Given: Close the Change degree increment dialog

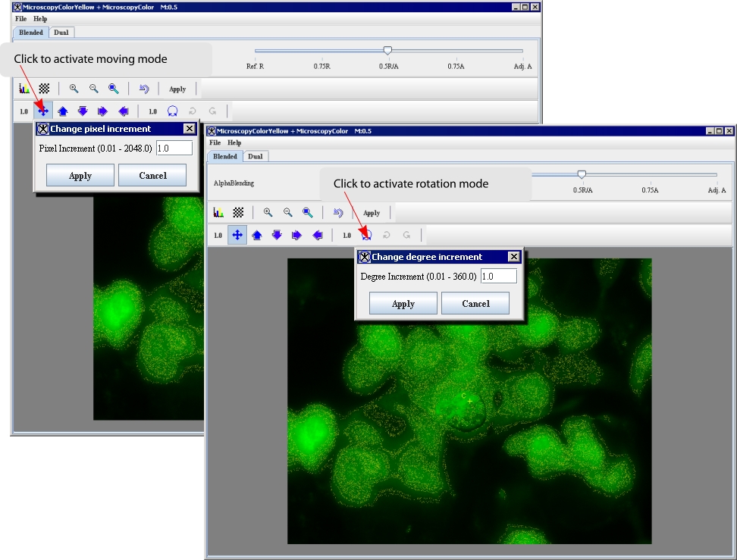Looking at the screenshot, I should [x=513, y=257].
